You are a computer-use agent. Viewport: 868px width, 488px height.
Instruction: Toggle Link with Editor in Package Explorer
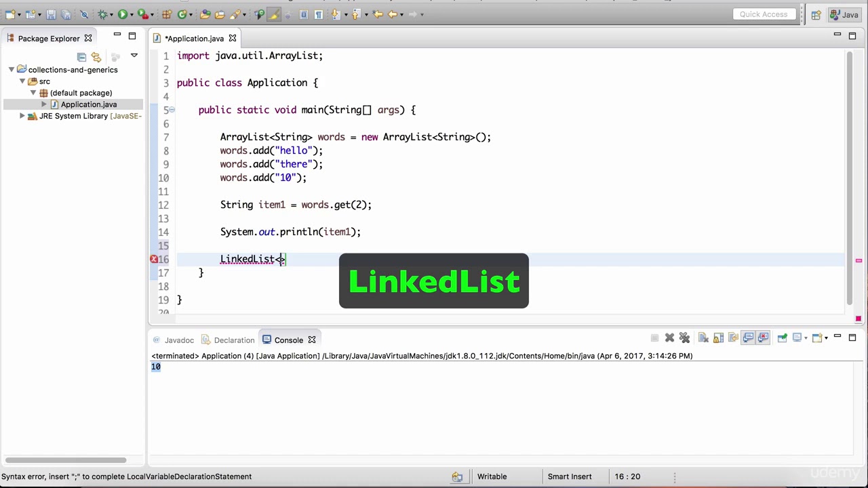point(96,57)
